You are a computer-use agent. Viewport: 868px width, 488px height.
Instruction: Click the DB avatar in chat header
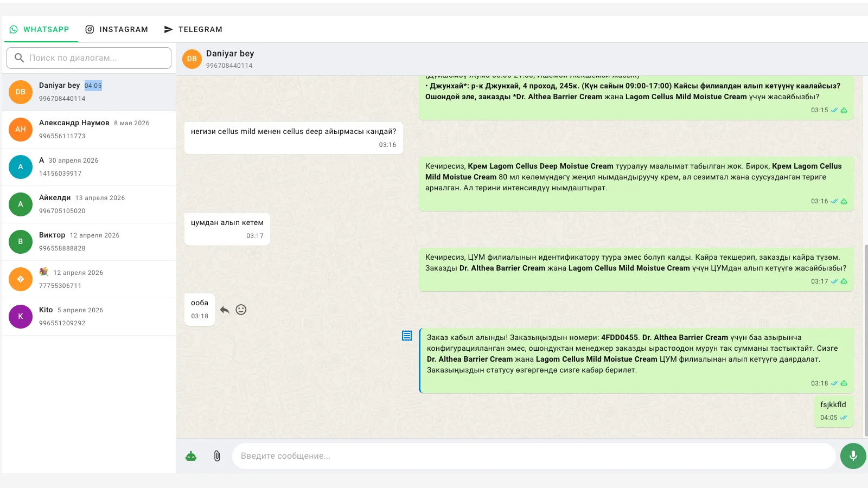192,59
